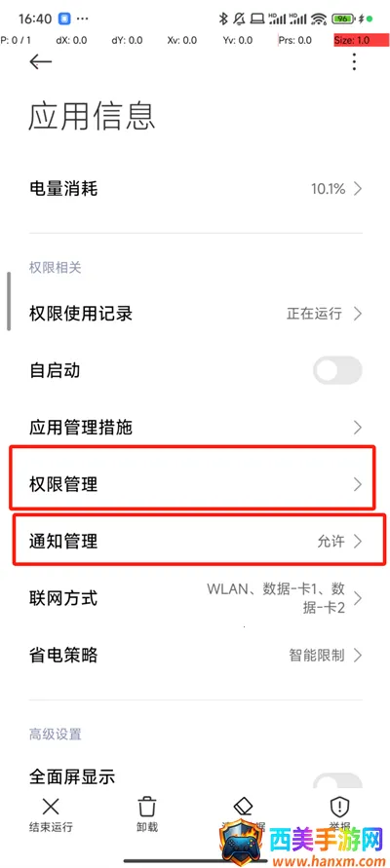Toggle the 自启动 switch
The image size is (390, 868).
point(337,370)
